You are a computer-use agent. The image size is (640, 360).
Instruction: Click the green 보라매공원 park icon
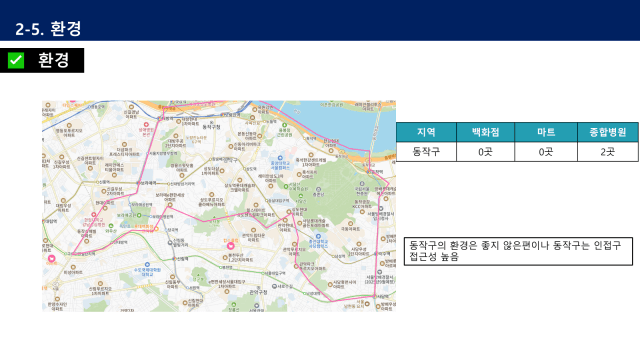pyautogui.click(x=139, y=215)
